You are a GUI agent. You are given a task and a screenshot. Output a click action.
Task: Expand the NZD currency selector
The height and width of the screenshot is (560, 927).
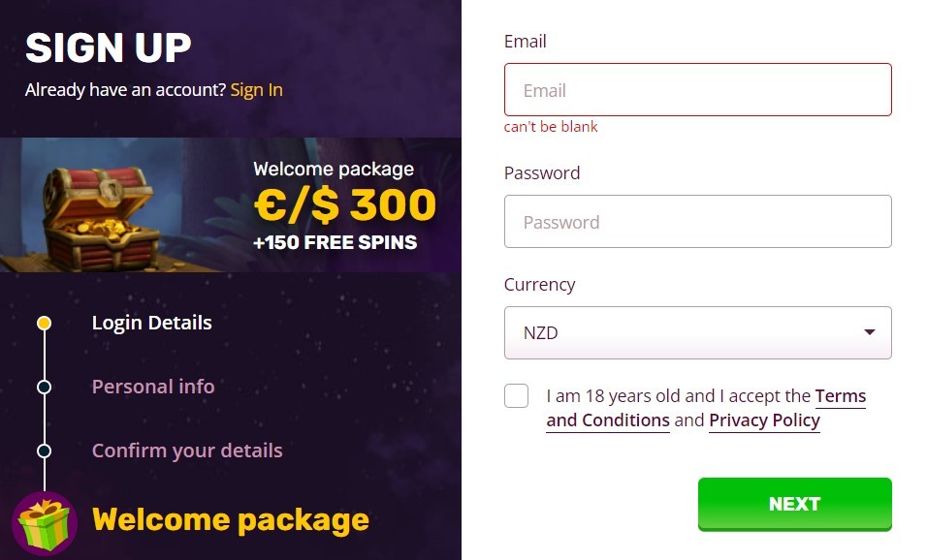click(697, 332)
